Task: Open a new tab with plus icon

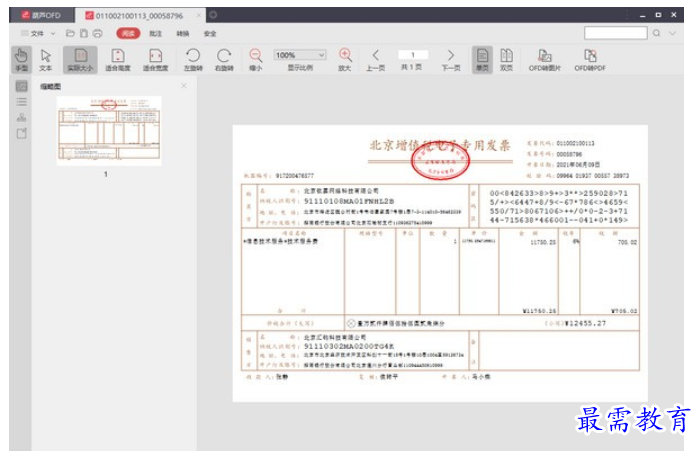Action: (213, 15)
